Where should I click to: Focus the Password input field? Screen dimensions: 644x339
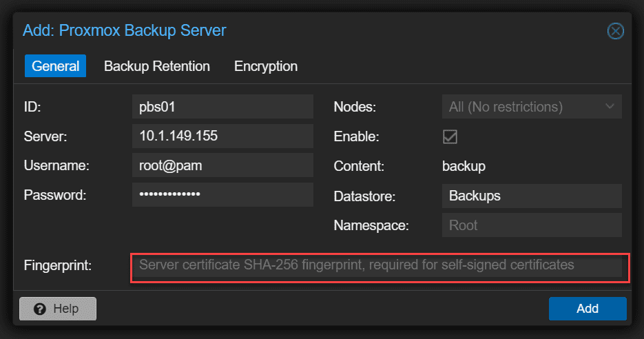coord(222,195)
